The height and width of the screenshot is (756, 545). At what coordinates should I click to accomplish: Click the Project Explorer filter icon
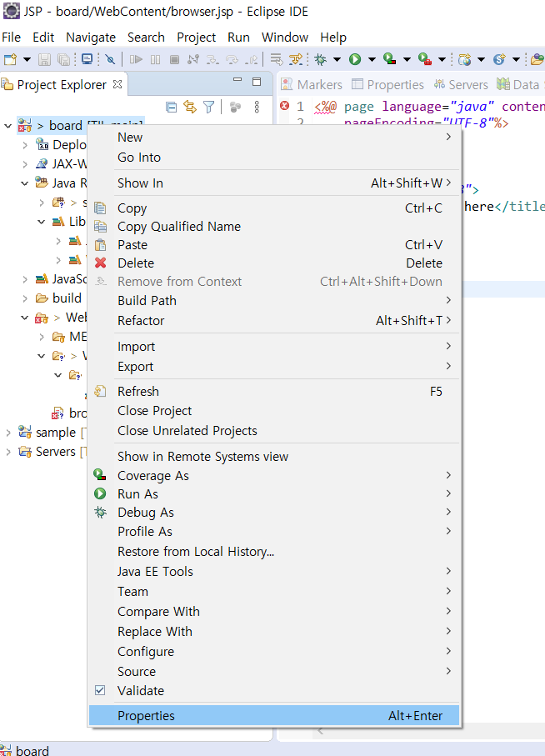(x=208, y=107)
